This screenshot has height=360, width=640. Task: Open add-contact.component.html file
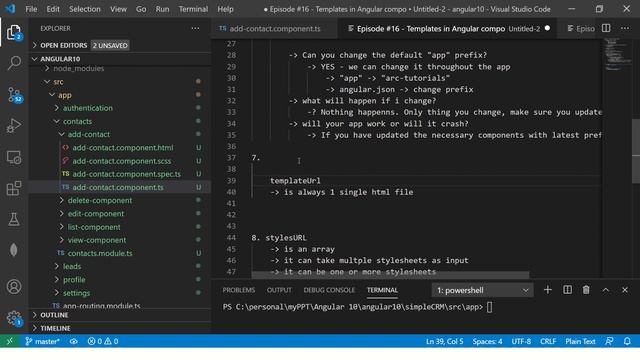pos(122,148)
